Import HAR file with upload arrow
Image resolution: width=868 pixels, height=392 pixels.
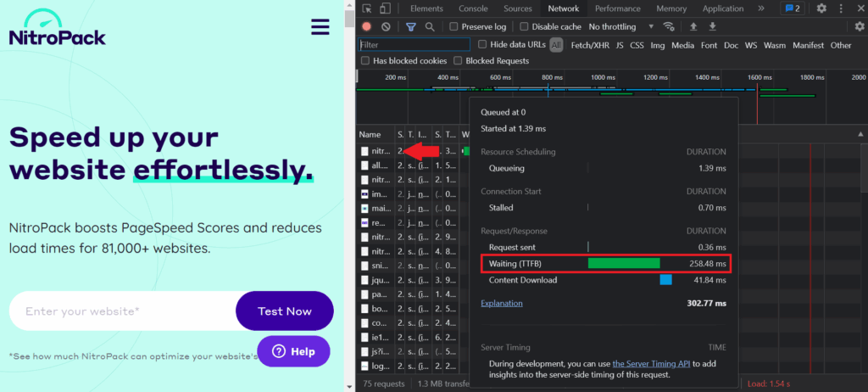coord(693,26)
